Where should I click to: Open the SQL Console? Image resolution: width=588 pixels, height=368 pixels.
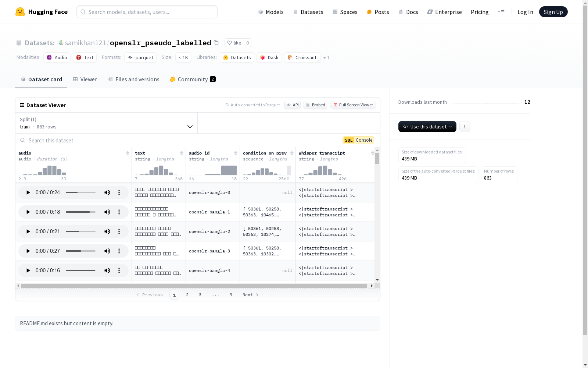click(358, 140)
